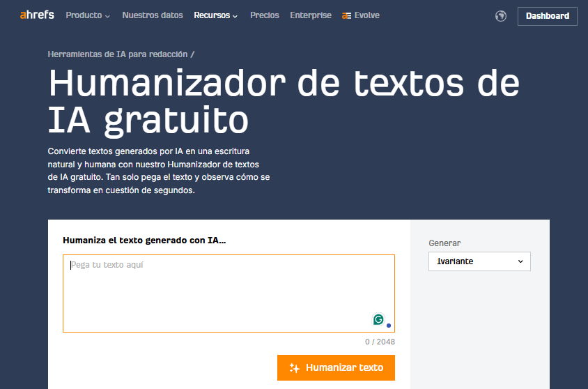Click the 'Humaniza el texto generado con IA' label
The height and width of the screenshot is (389, 588).
[x=144, y=241]
